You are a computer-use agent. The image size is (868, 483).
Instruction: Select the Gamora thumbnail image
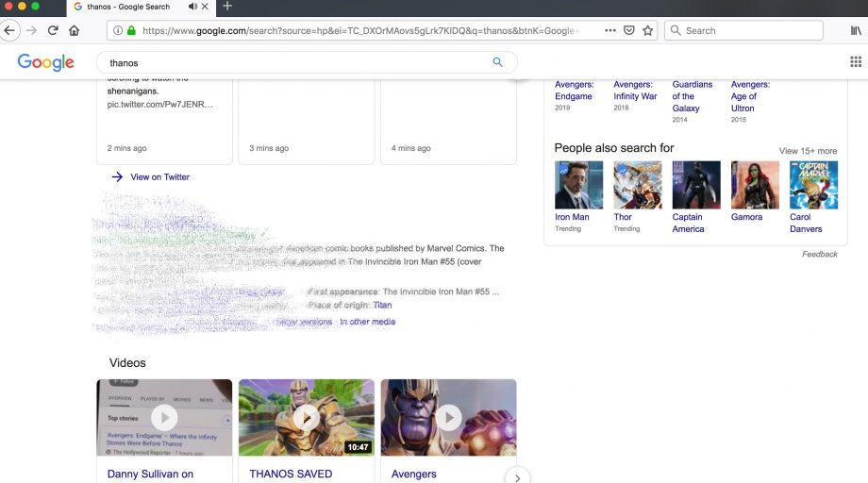point(755,185)
